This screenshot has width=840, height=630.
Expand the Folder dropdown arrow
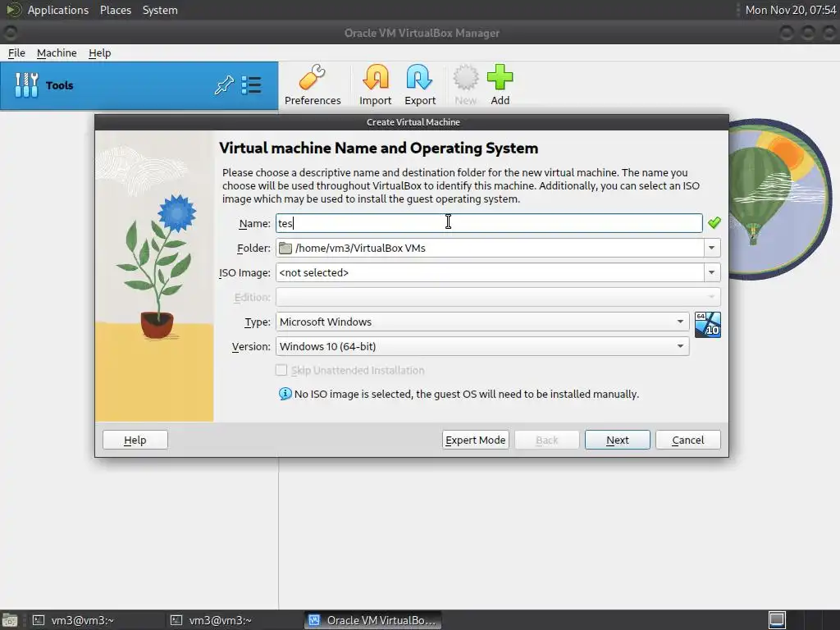click(711, 248)
